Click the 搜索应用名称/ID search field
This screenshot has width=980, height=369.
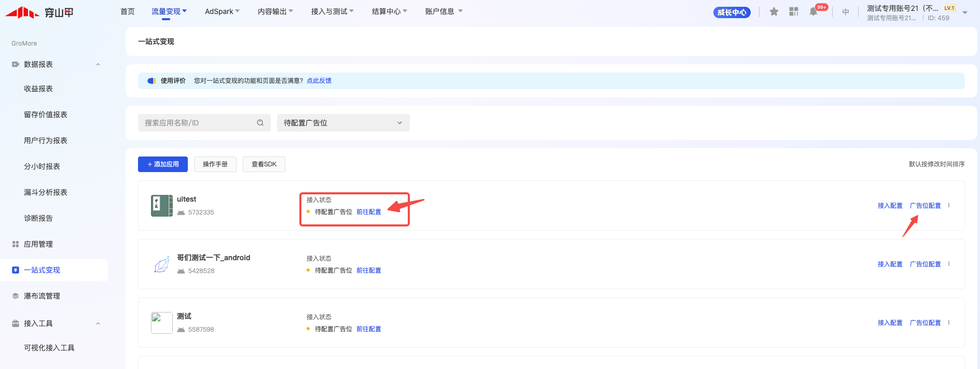[x=197, y=123]
